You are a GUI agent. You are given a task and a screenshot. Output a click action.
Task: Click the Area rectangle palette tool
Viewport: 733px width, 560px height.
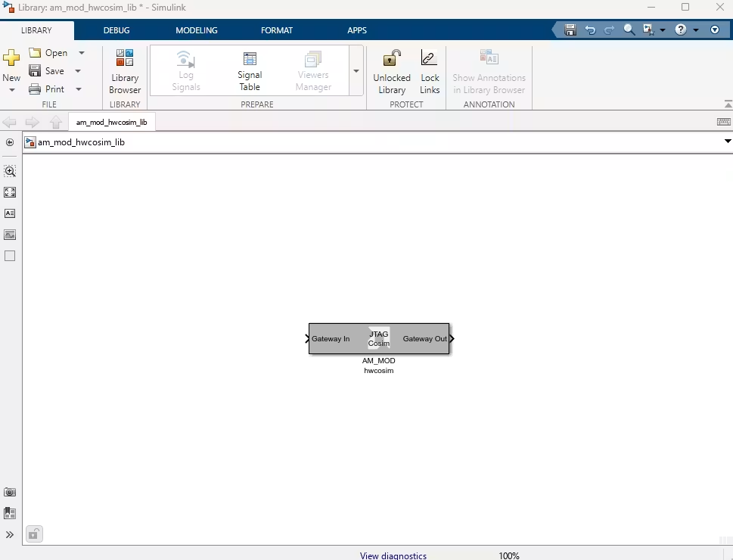click(x=10, y=256)
